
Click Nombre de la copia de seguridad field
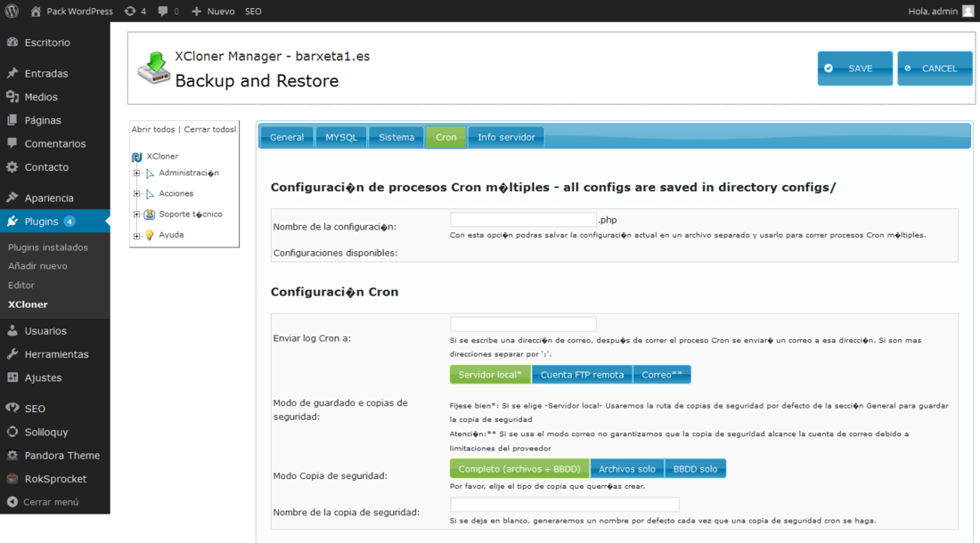click(564, 505)
